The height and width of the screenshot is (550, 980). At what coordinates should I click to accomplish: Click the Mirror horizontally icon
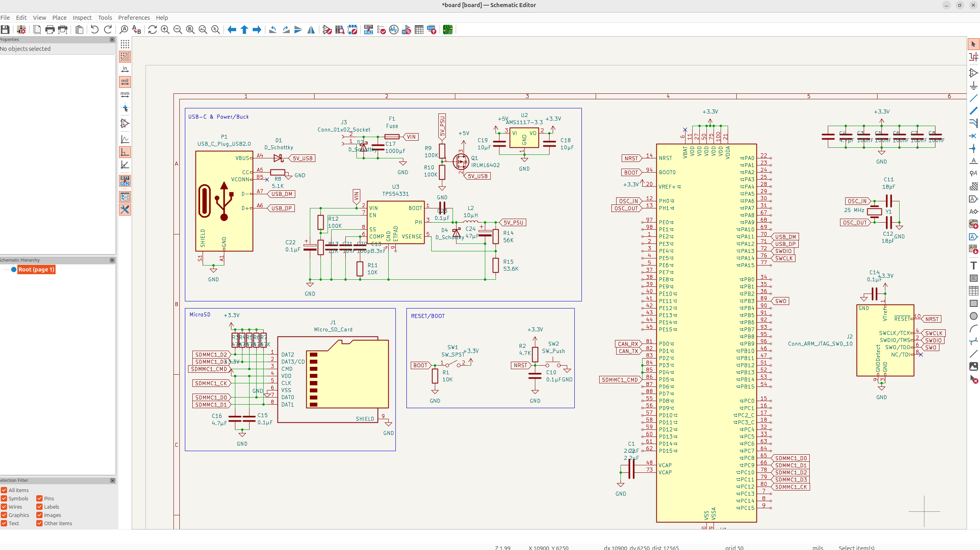(x=311, y=30)
